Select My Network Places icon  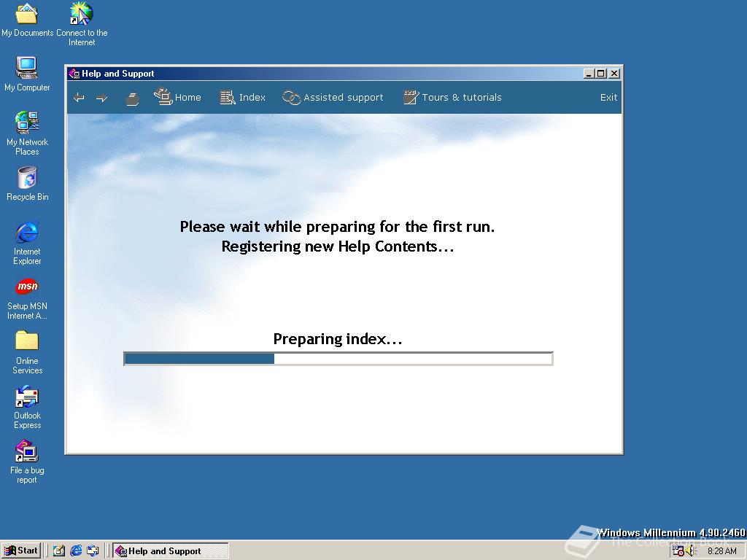tap(27, 133)
